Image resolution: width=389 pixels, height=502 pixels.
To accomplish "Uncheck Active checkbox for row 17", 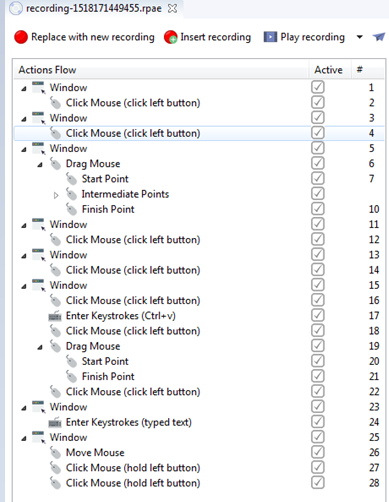I will (318, 315).
